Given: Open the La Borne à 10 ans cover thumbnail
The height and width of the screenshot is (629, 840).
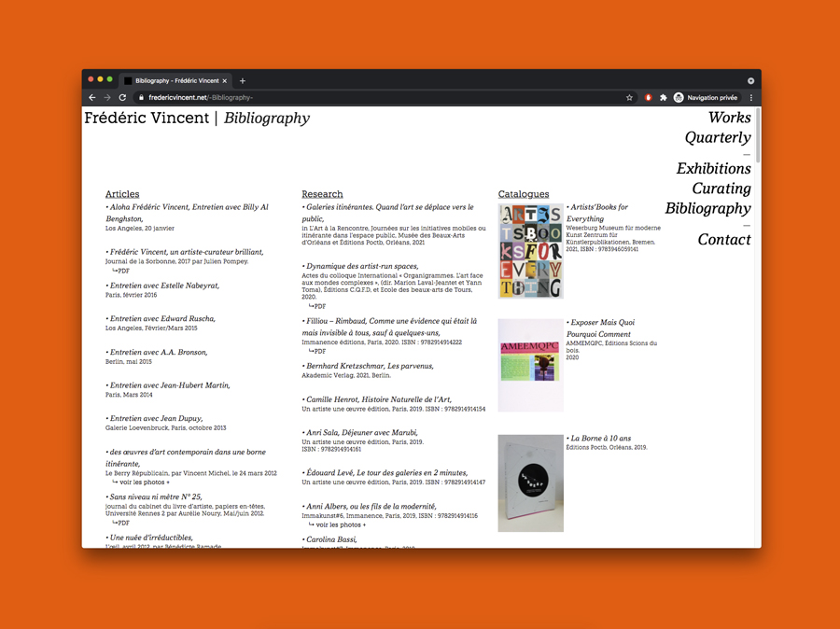Looking at the screenshot, I should (x=530, y=483).
